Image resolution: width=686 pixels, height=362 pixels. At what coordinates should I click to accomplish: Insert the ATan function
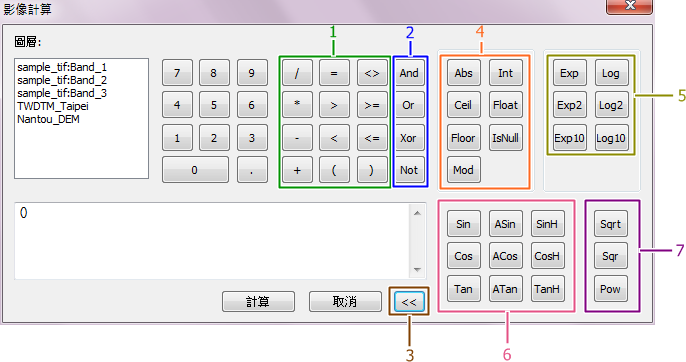point(506,289)
